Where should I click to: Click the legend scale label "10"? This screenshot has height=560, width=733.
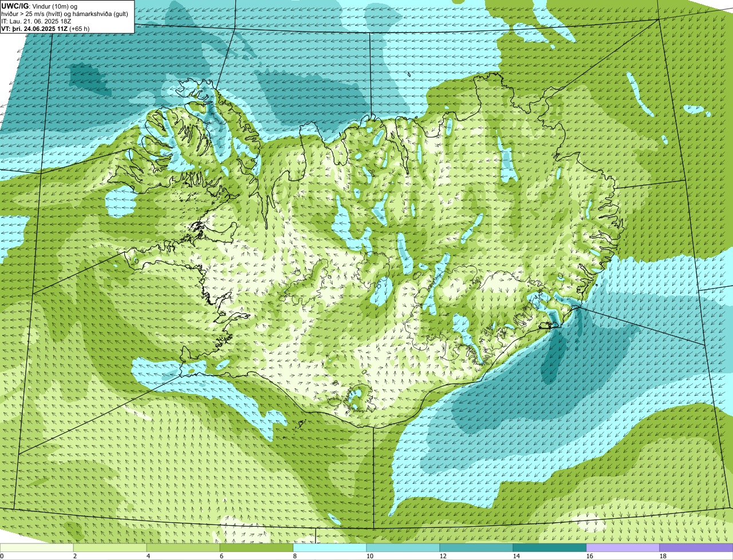point(370,556)
